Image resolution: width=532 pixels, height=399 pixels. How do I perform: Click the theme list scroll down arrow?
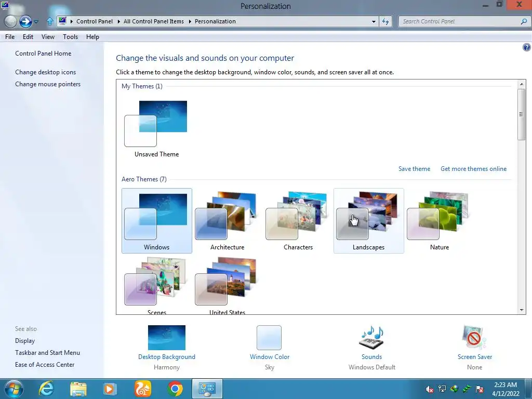point(522,310)
